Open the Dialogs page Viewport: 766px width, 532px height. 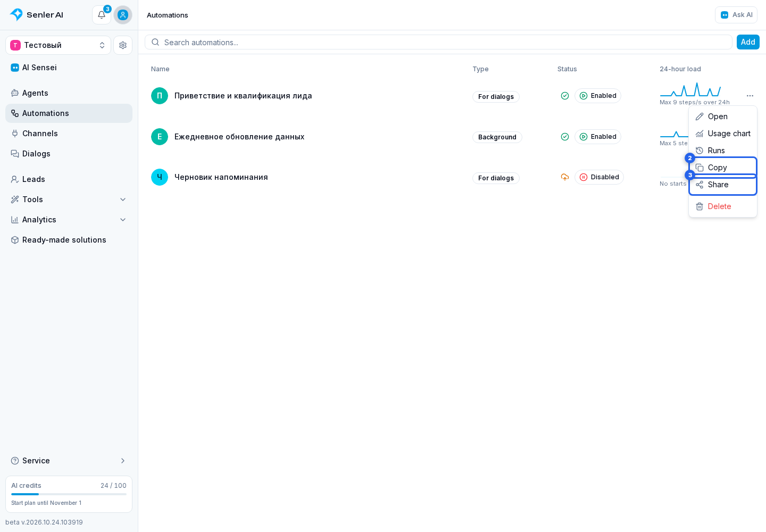pos(69,154)
